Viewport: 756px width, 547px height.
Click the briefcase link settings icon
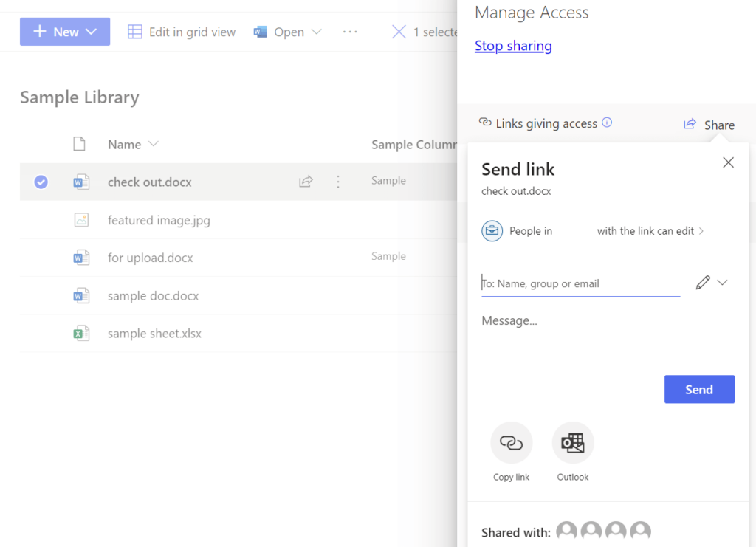click(492, 231)
